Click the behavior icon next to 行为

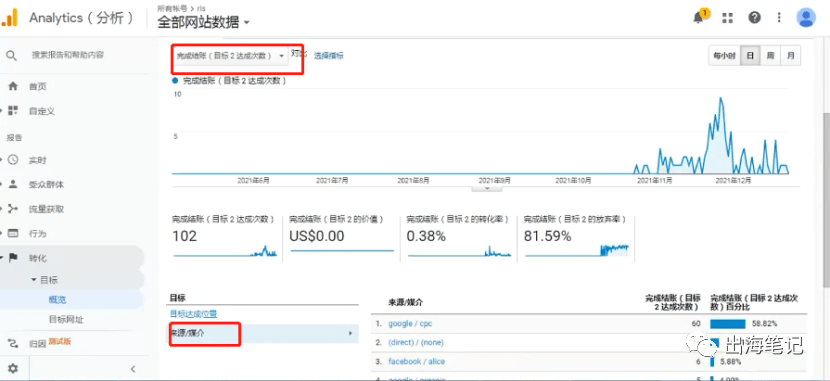pos(13,233)
